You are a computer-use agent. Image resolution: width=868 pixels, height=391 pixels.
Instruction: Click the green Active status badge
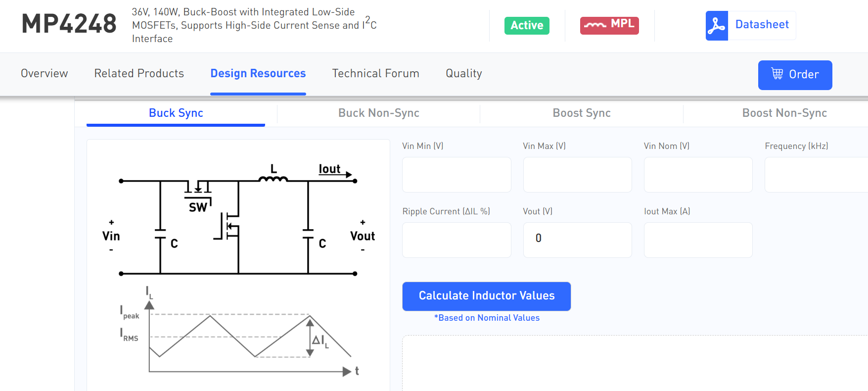tap(527, 25)
